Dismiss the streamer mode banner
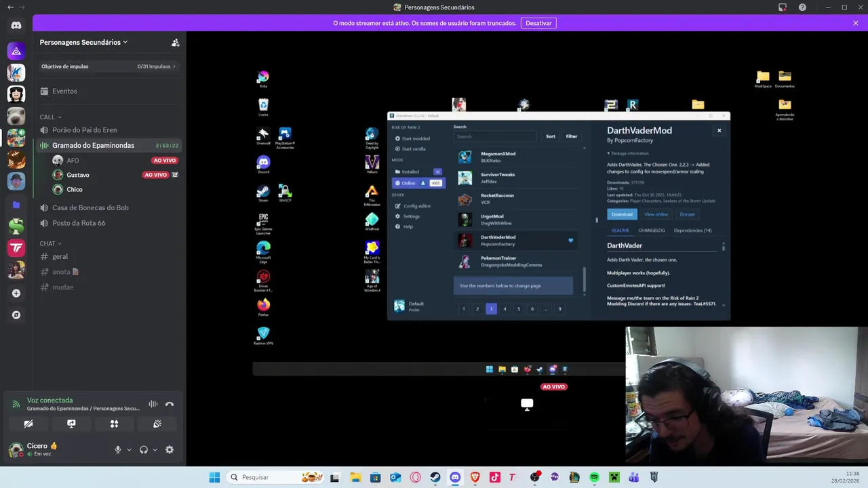This screenshot has height=488, width=868. [x=856, y=23]
